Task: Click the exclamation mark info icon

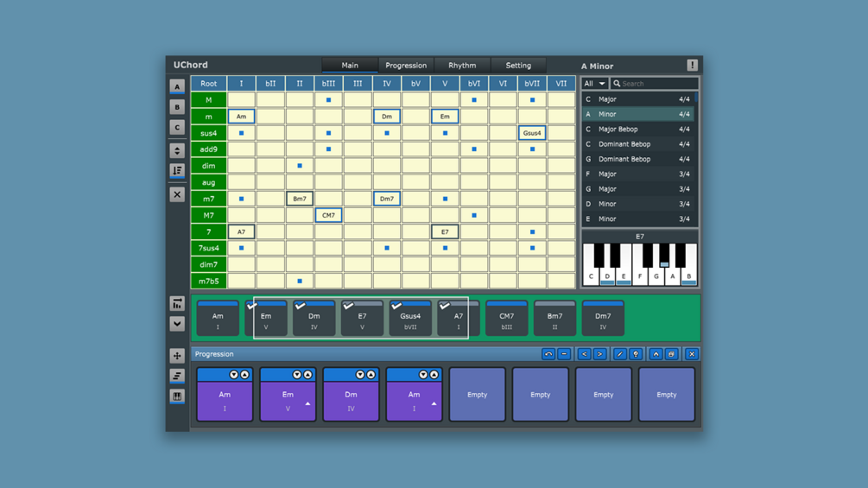Action: [692, 66]
